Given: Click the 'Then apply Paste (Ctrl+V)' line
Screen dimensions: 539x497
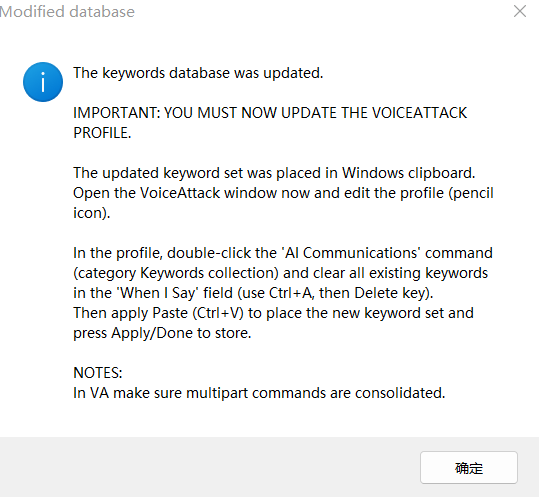Looking at the screenshot, I should tap(273, 313).
